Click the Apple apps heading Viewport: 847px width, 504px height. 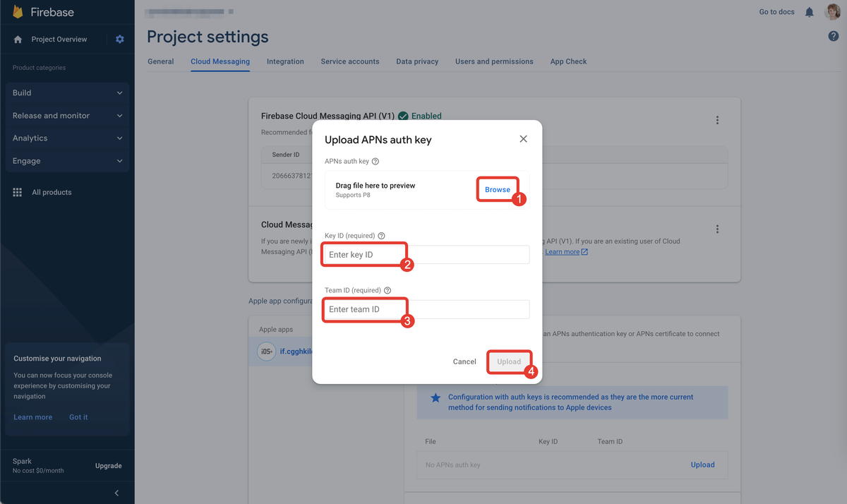pyautogui.click(x=276, y=330)
